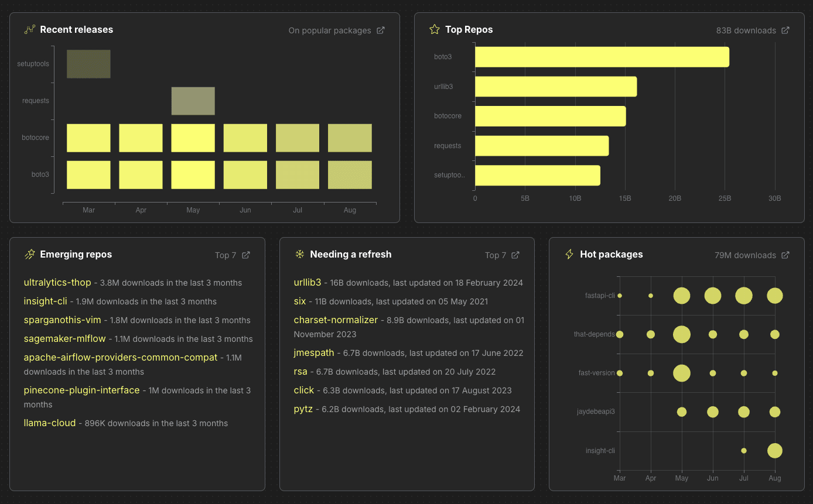Image resolution: width=813 pixels, height=504 pixels.
Task: Open the six package link
Action: point(300,301)
